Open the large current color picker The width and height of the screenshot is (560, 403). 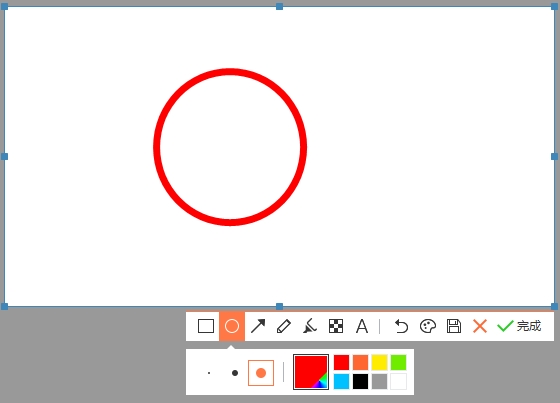(311, 372)
